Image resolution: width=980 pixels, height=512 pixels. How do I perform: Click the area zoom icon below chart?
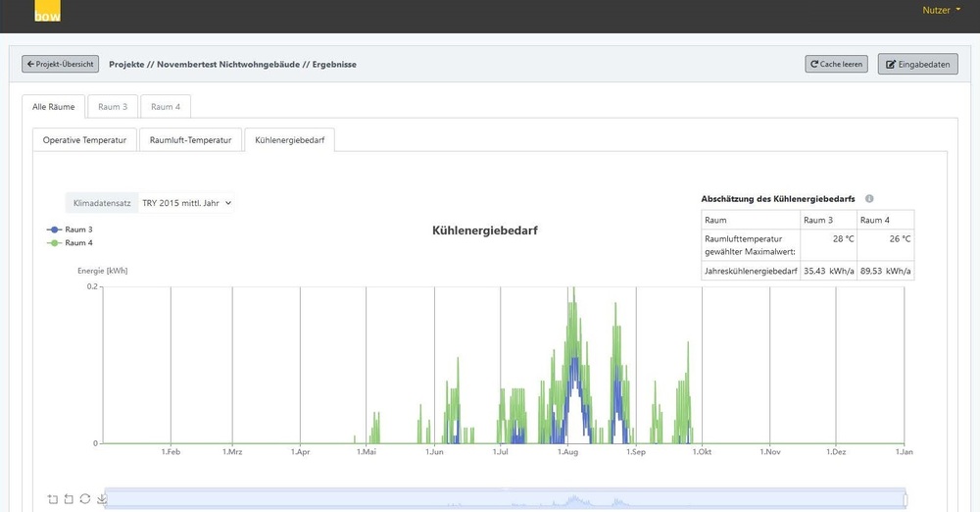pos(52,499)
